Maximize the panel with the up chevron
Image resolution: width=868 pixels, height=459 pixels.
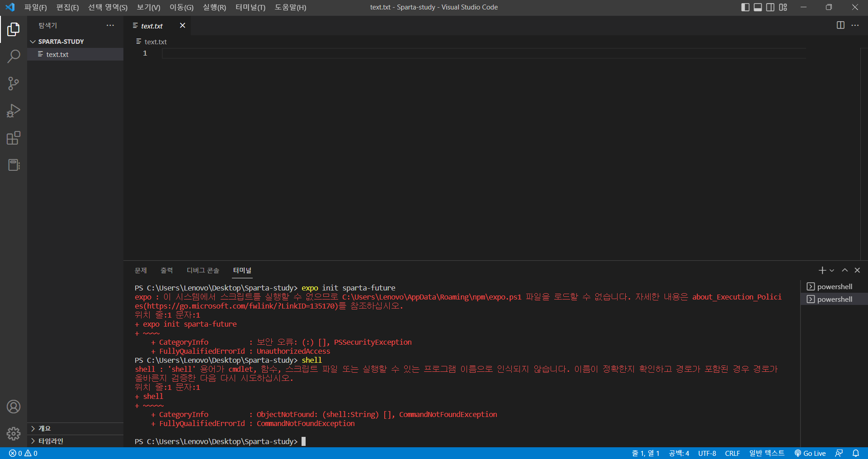click(x=844, y=270)
